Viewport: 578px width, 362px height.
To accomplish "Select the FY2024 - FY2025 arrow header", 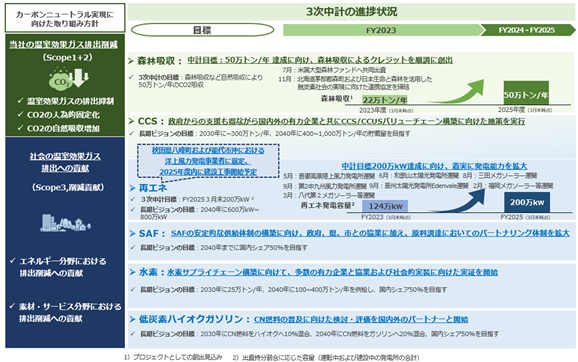I will point(528,30).
